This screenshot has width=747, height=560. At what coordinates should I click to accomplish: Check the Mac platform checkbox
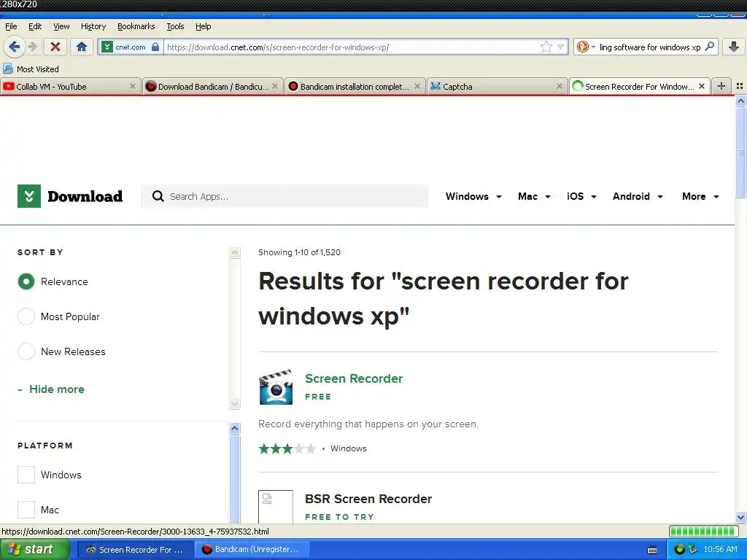26,510
